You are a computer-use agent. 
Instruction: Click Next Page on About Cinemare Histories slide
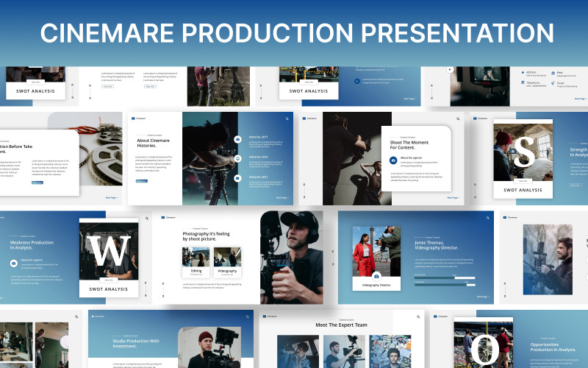coord(282,197)
